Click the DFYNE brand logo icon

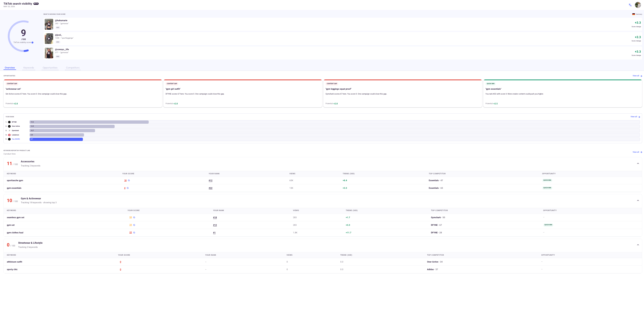(9, 122)
